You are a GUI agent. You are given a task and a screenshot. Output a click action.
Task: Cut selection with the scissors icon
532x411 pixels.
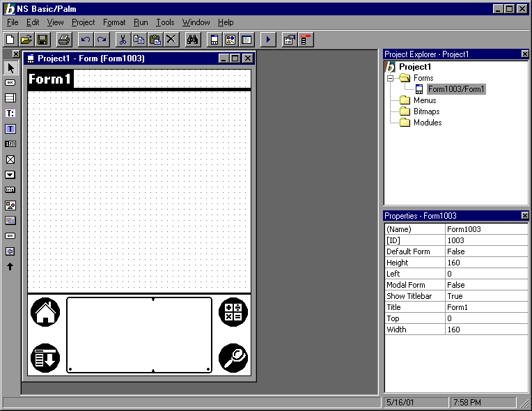[x=123, y=40]
